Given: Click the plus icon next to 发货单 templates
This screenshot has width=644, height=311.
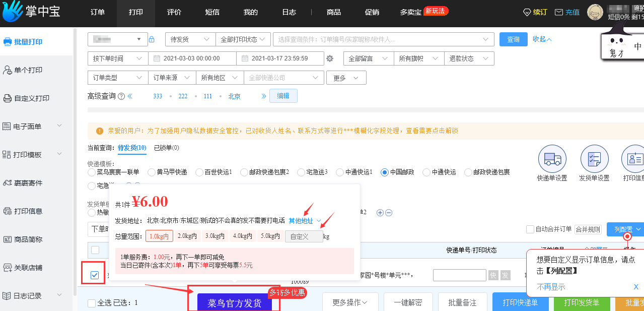Looking at the screenshot, I should [x=380, y=213].
